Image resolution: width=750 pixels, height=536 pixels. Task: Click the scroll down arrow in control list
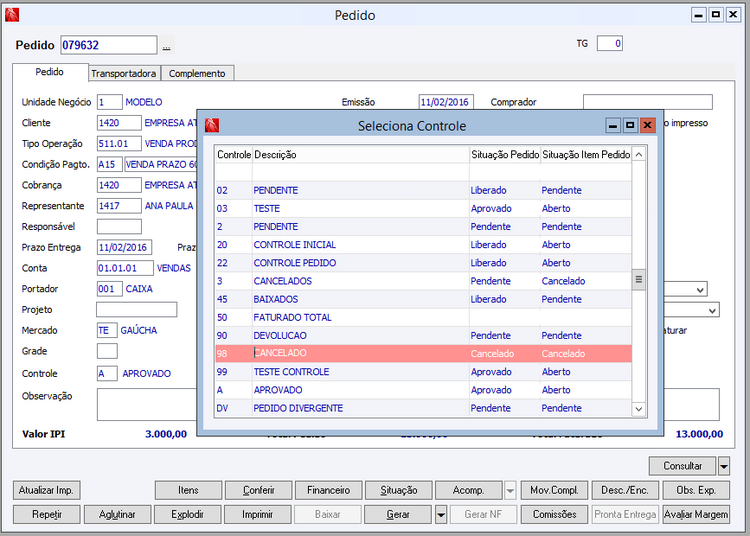pos(639,409)
